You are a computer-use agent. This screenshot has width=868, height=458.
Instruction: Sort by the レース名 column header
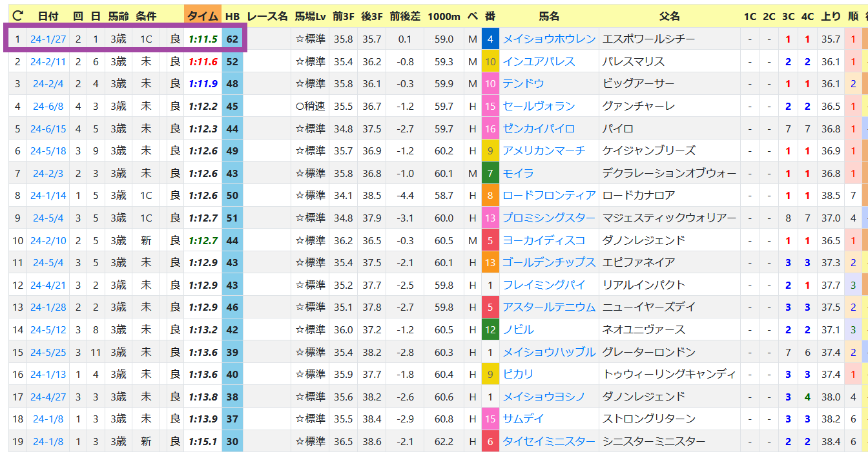[267, 16]
